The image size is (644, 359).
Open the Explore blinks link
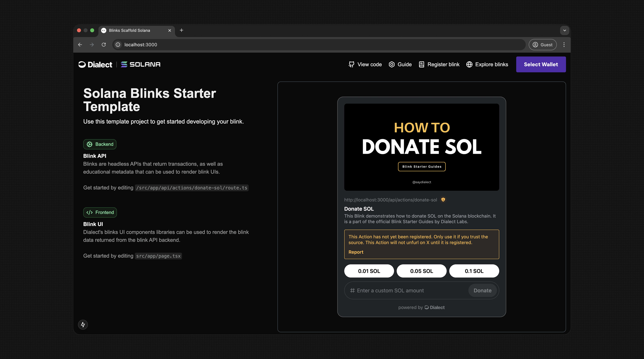tap(487, 65)
